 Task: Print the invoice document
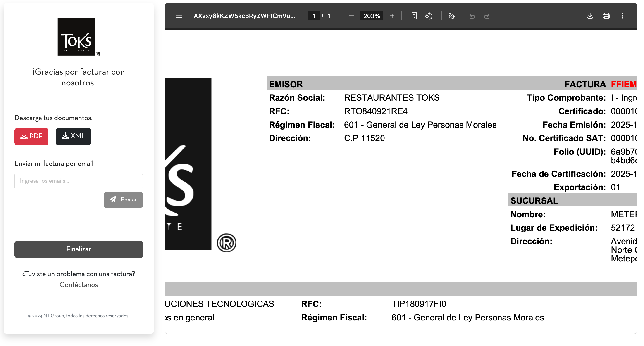(606, 16)
